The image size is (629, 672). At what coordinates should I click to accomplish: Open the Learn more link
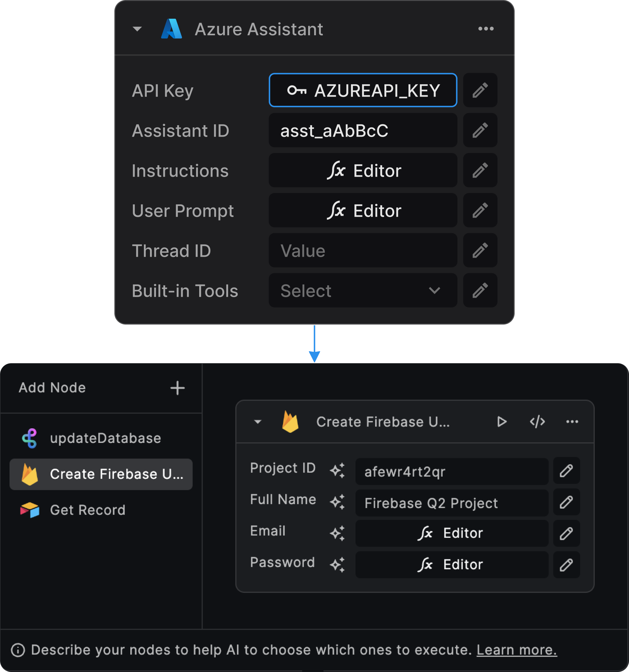coord(516,649)
